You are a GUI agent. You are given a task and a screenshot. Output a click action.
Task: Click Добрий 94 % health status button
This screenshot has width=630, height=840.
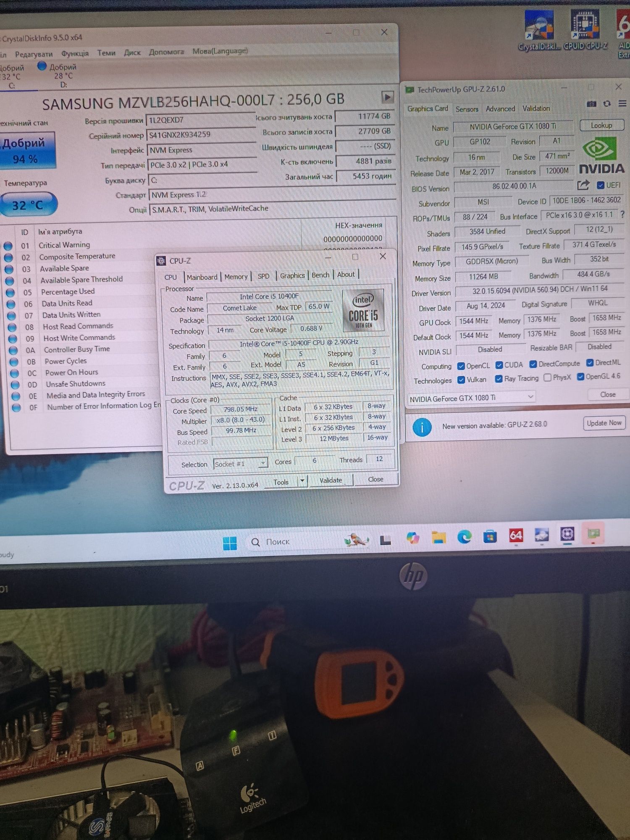27,150
